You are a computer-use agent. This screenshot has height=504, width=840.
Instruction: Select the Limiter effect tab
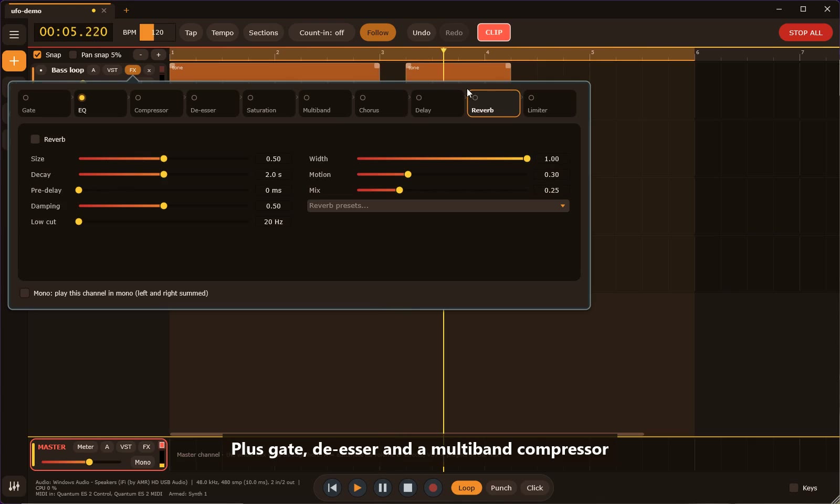click(x=550, y=103)
